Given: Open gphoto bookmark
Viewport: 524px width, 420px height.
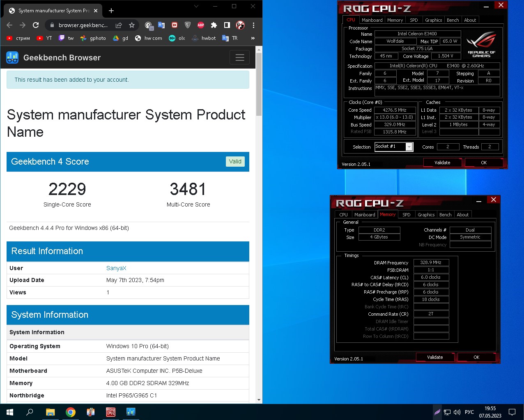Looking at the screenshot, I should [93, 38].
